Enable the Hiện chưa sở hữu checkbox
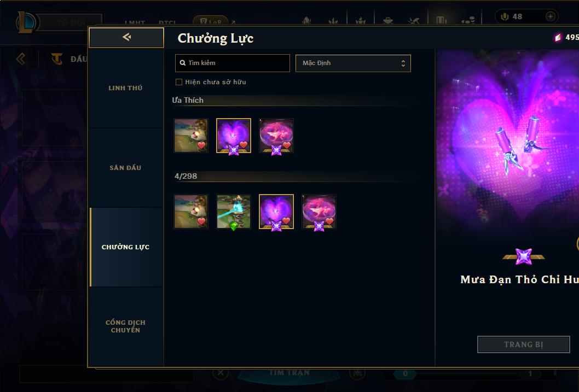This screenshot has height=392, width=579. click(179, 82)
